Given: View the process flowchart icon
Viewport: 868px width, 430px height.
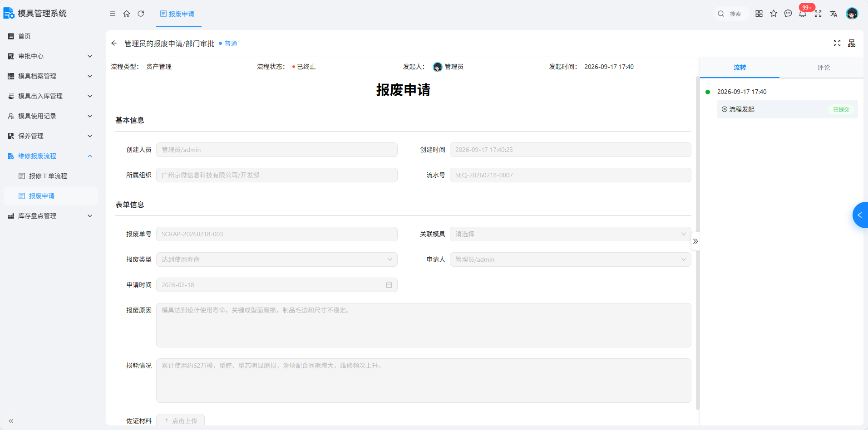Looking at the screenshot, I should [x=852, y=43].
